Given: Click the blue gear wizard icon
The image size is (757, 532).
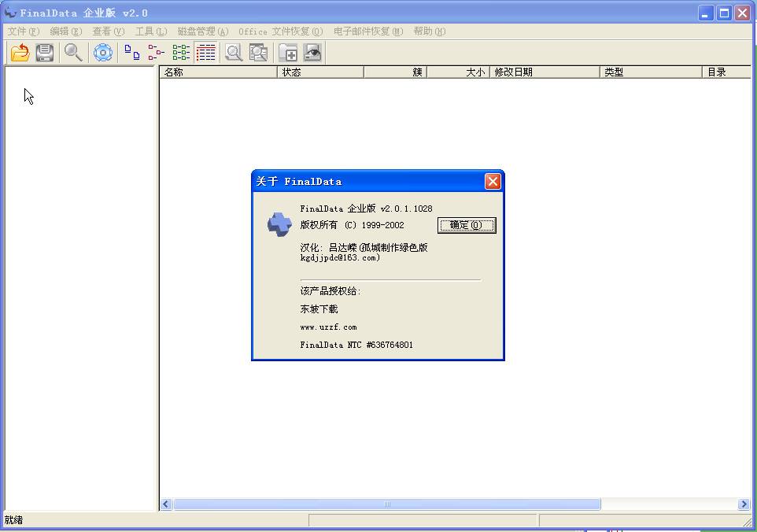Looking at the screenshot, I should [103, 53].
